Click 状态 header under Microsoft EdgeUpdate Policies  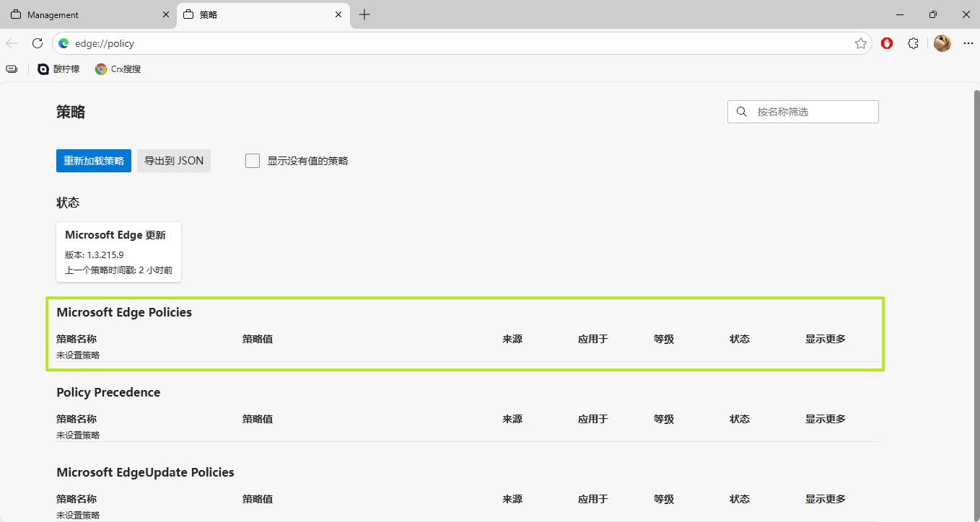[x=740, y=499]
